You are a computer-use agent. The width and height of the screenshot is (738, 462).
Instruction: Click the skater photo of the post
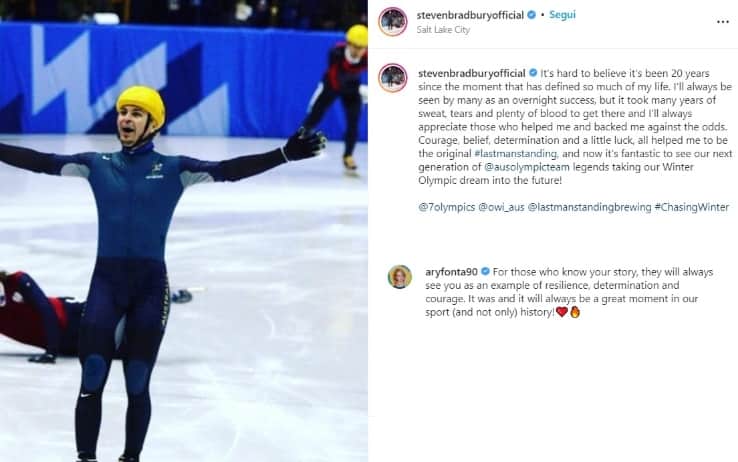pos(184,231)
